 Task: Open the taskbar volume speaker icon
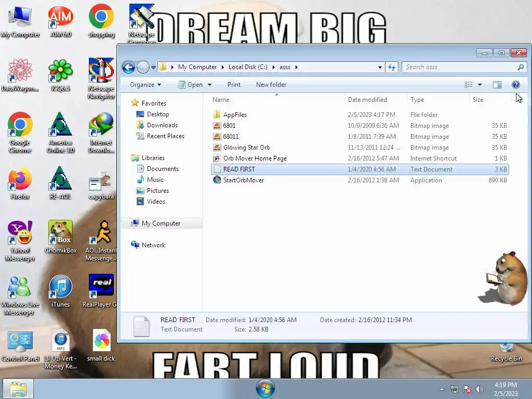(479, 389)
